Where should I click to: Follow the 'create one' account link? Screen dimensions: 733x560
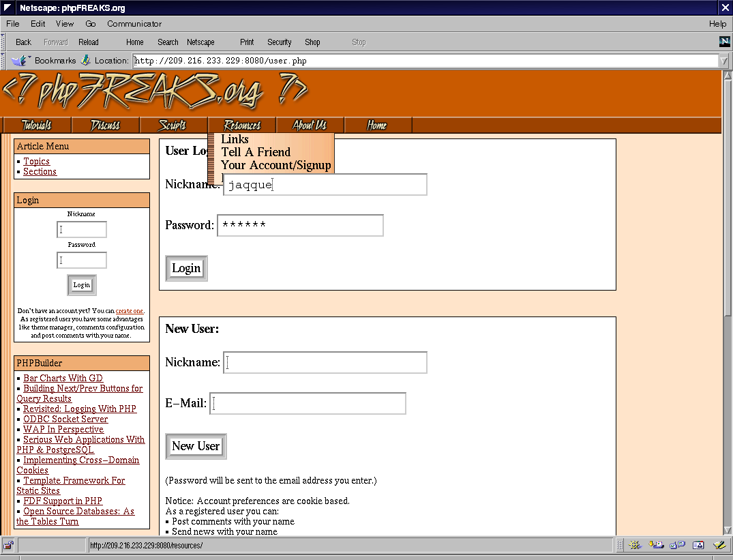click(130, 311)
